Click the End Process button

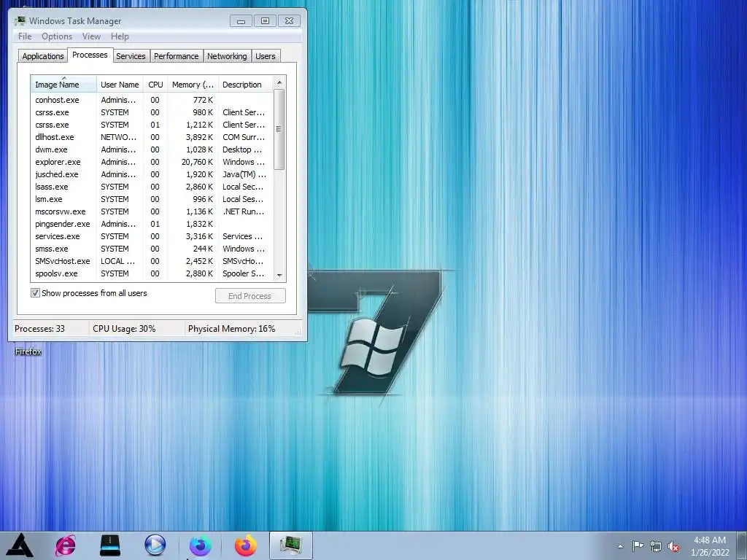pyautogui.click(x=250, y=296)
